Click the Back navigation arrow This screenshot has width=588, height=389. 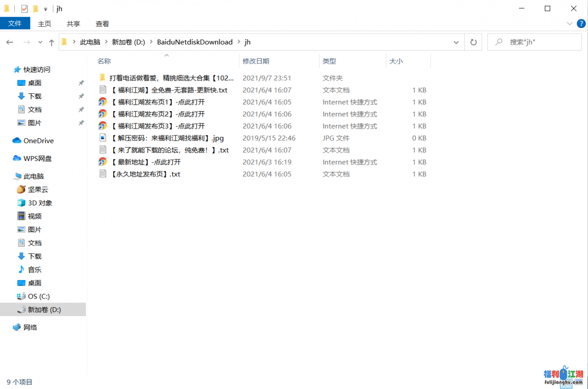point(10,42)
